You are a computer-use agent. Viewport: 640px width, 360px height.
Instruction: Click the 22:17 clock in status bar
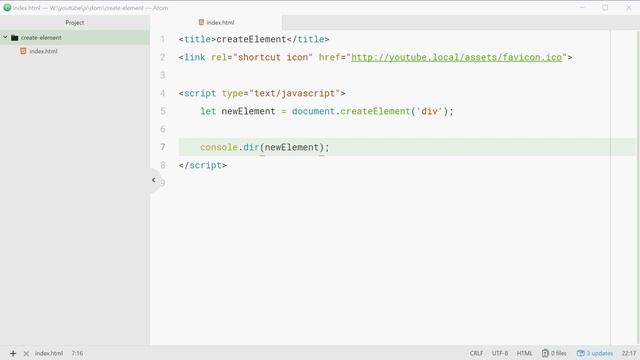click(x=629, y=353)
